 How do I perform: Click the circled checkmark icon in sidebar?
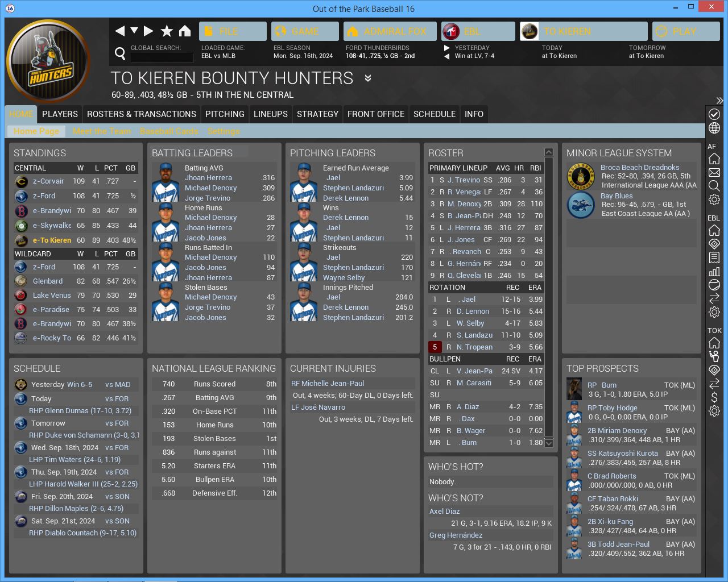714,114
